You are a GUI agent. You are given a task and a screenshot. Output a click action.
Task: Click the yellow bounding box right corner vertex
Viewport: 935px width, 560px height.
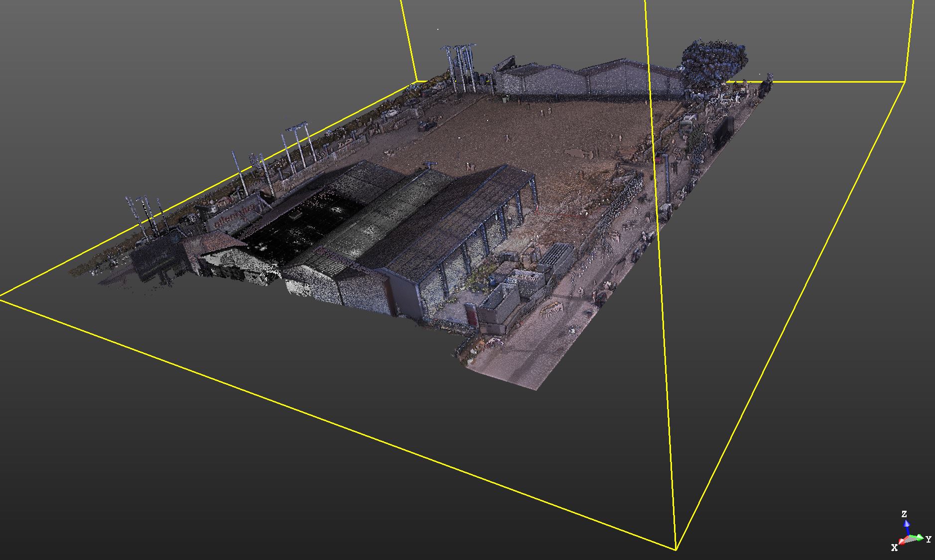905,82
